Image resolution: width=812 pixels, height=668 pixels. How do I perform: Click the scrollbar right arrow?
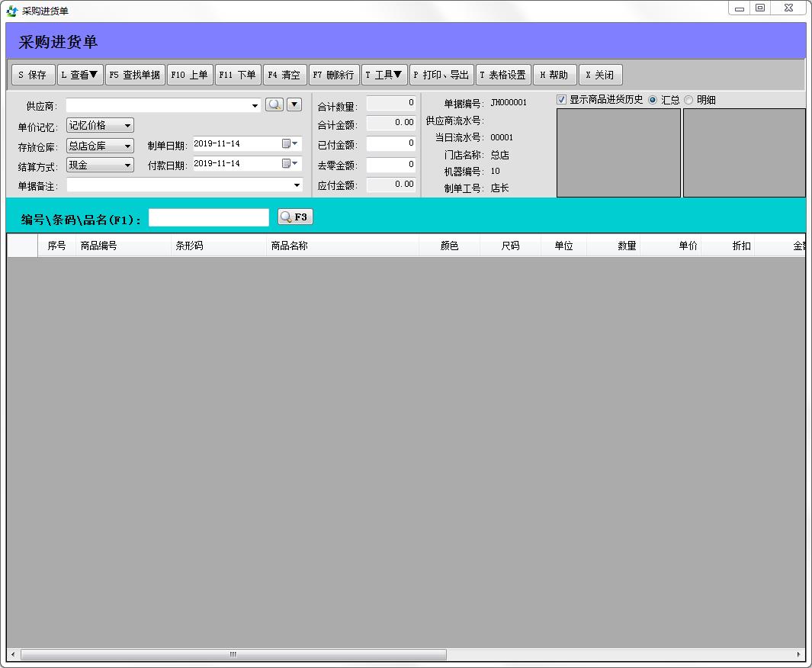click(799, 654)
